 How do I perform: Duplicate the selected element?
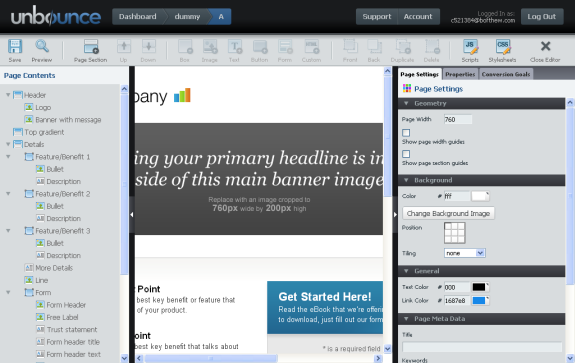[x=403, y=51]
